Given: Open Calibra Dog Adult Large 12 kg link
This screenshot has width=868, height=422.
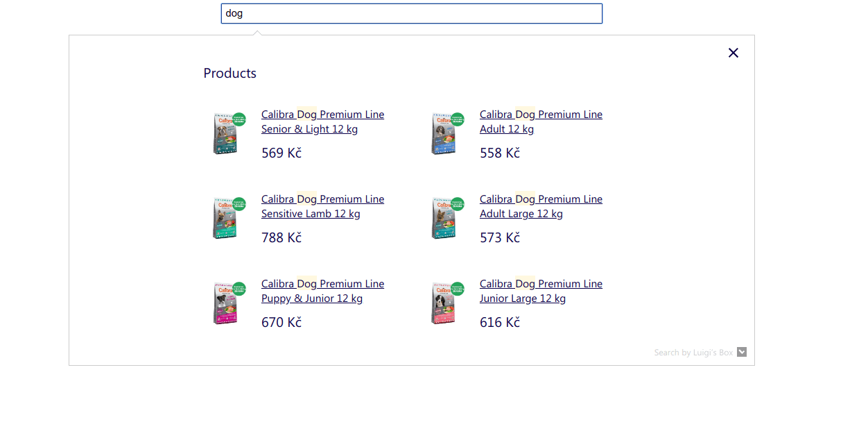Looking at the screenshot, I should pyautogui.click(x=541, y=206).
